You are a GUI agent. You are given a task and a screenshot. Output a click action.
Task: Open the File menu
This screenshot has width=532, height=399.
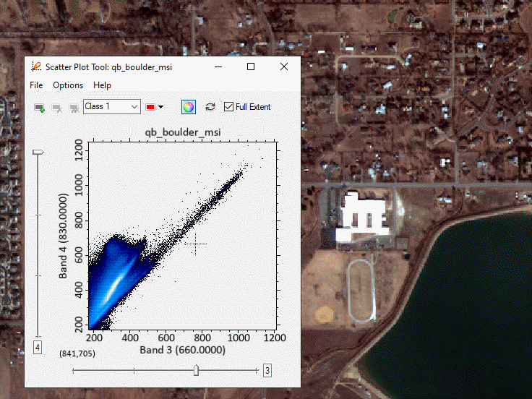(x=37, y=85)
